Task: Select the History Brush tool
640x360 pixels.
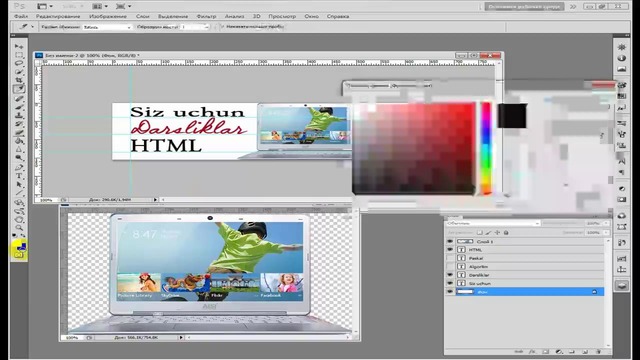Action: click(x=19, y=124)
